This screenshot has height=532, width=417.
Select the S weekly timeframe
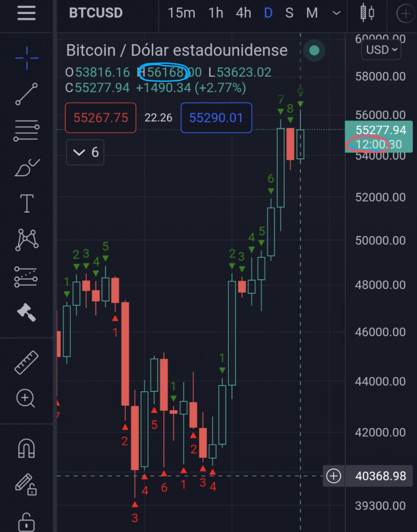point(289,13)
